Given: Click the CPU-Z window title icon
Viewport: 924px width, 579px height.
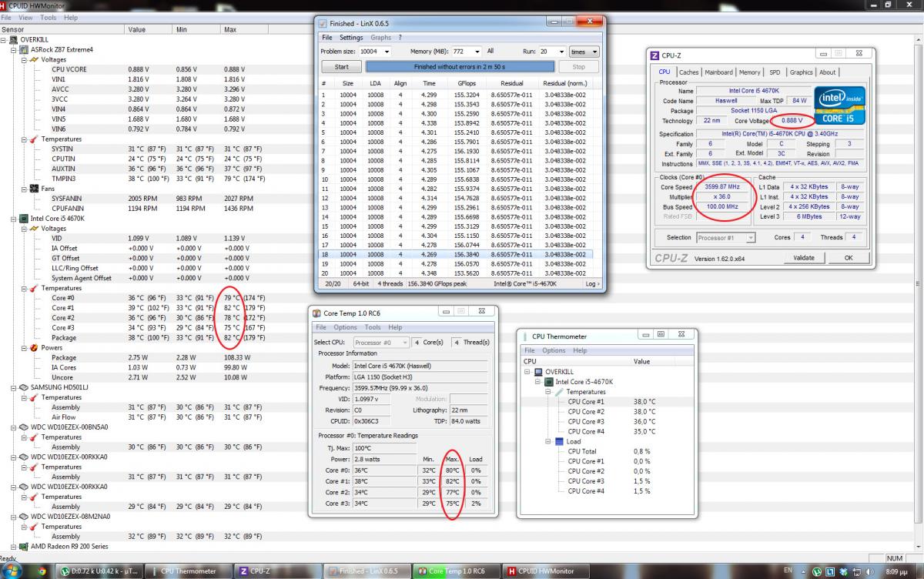Looking at the screenshot, I should pos(655,55).
